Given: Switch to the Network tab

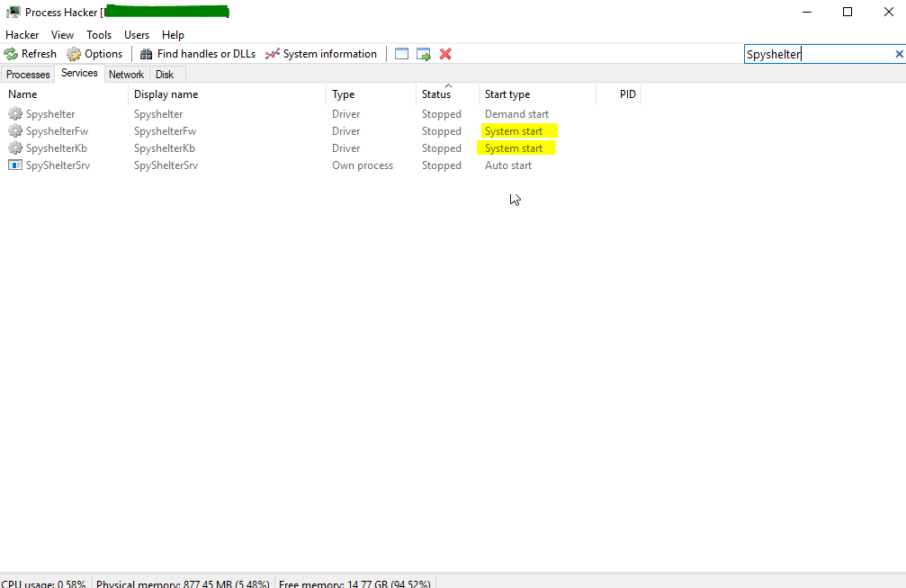Looking at the screenshot, I should click(x=127, y=75).
